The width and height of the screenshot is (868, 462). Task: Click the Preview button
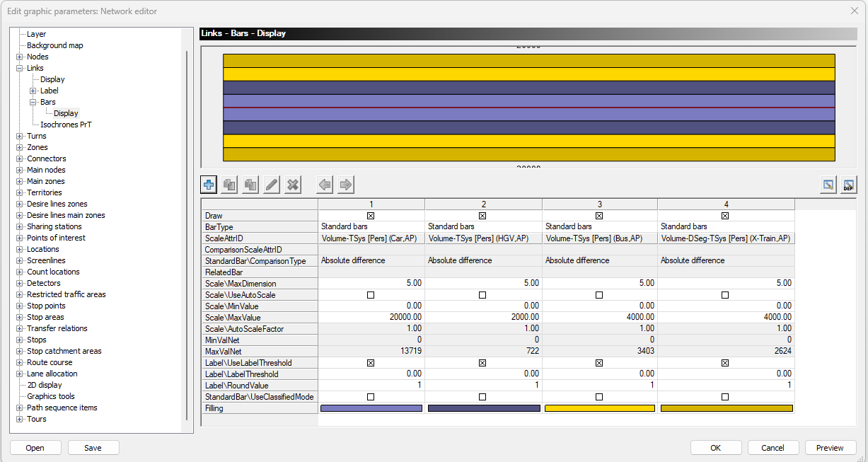coord(830,448)
